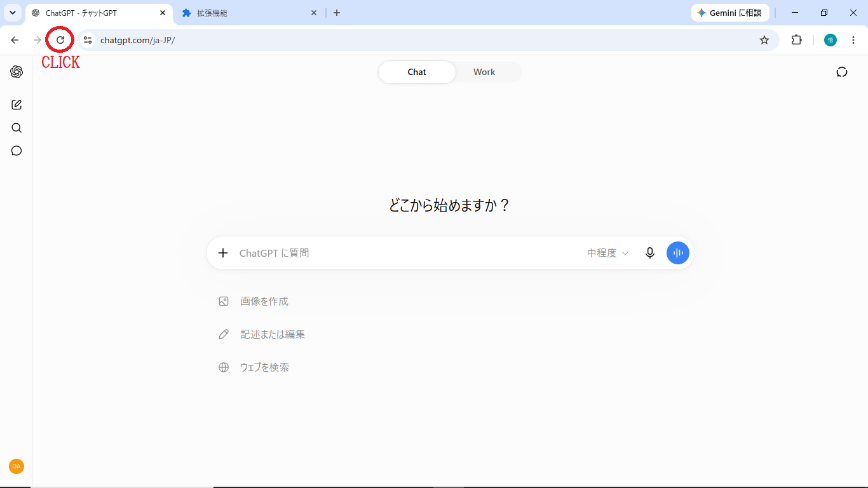
Task: Close the 拡張機能 browser tab
Action: (313, 13)
